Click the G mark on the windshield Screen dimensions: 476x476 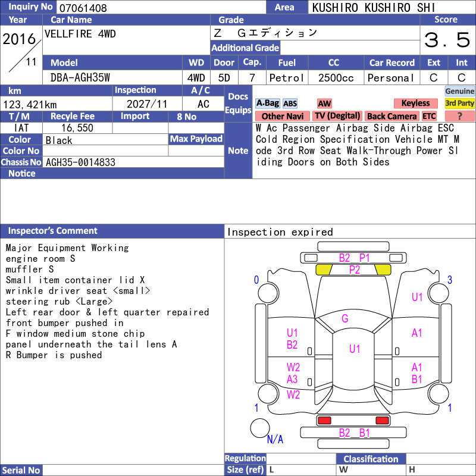coord(345,318)
